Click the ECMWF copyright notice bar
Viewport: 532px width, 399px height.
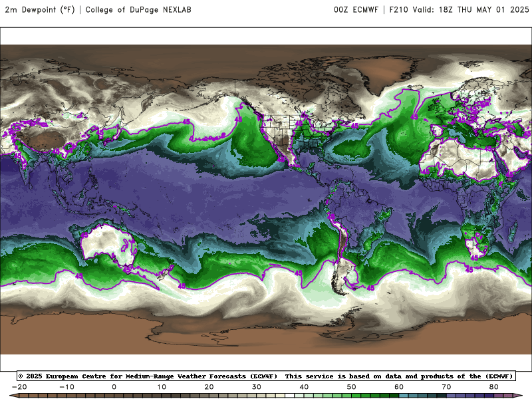(x=266, y=376)
